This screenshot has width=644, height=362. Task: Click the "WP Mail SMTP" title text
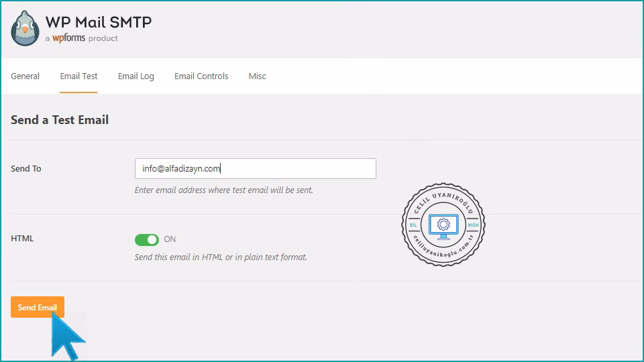click(99, 22)
